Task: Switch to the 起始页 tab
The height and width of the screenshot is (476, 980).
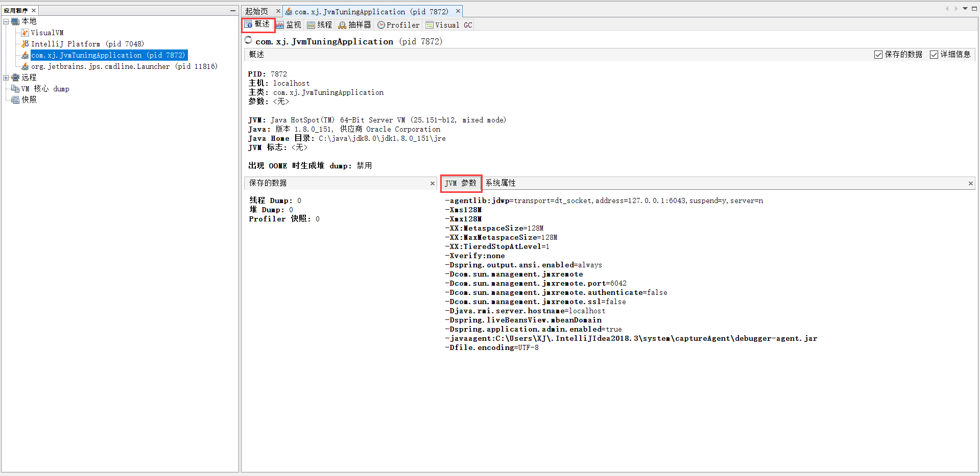Action: tap(257, 11)
